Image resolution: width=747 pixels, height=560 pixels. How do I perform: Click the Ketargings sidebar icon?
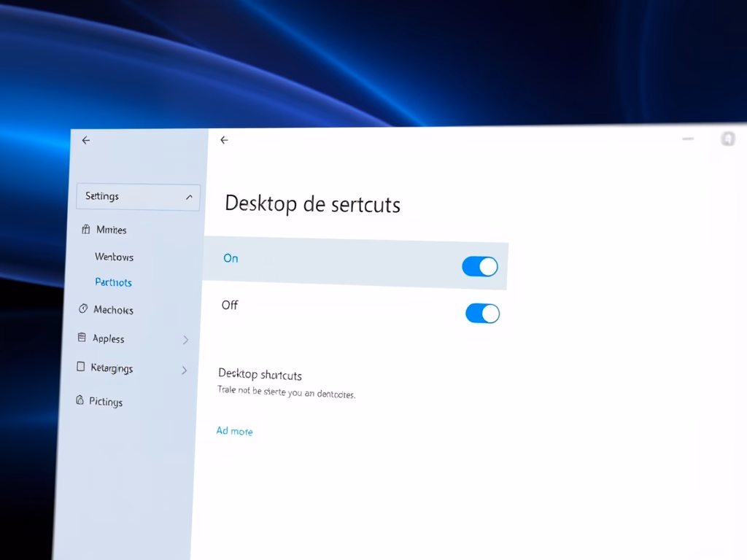[81, 367]
